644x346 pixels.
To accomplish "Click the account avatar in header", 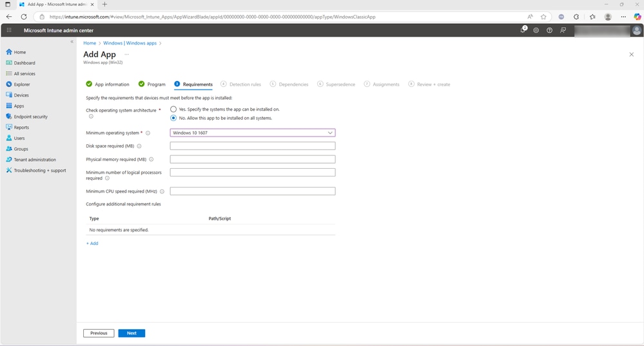I will tap(637, 30).
